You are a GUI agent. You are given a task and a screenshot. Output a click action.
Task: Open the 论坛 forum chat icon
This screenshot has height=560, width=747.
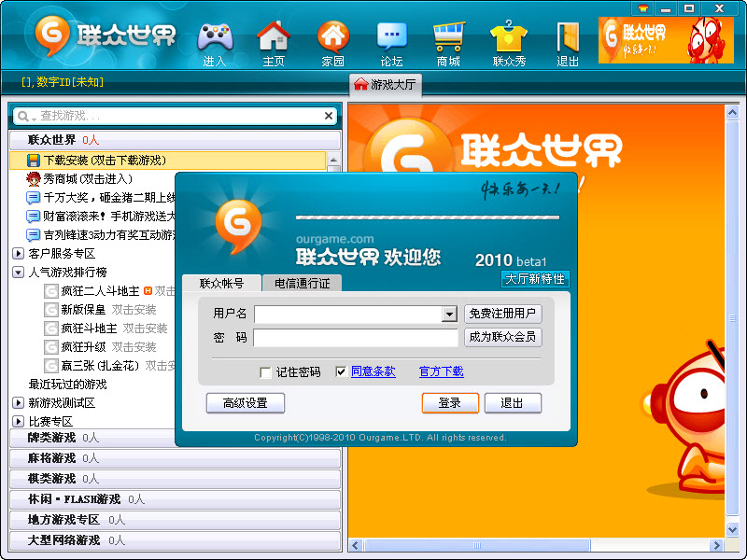pos(391,36)
